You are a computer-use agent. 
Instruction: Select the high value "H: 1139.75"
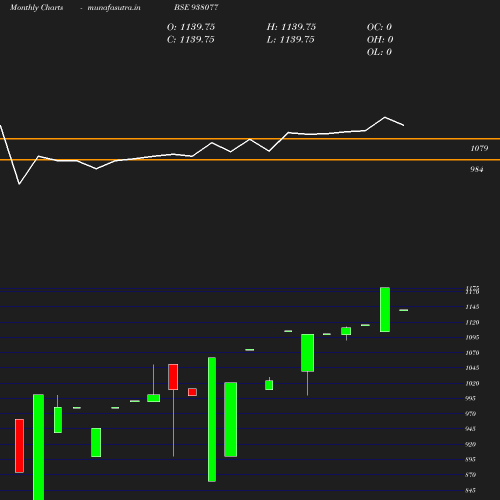[x=291, y=27]
